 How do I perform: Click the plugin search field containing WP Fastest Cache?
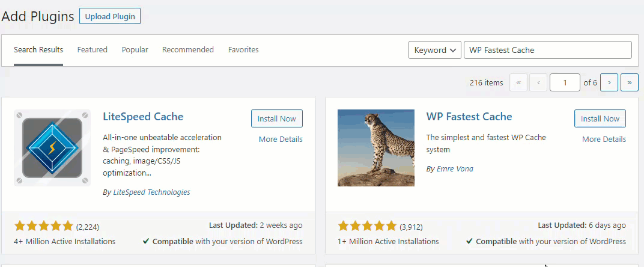tap(547, 50)
